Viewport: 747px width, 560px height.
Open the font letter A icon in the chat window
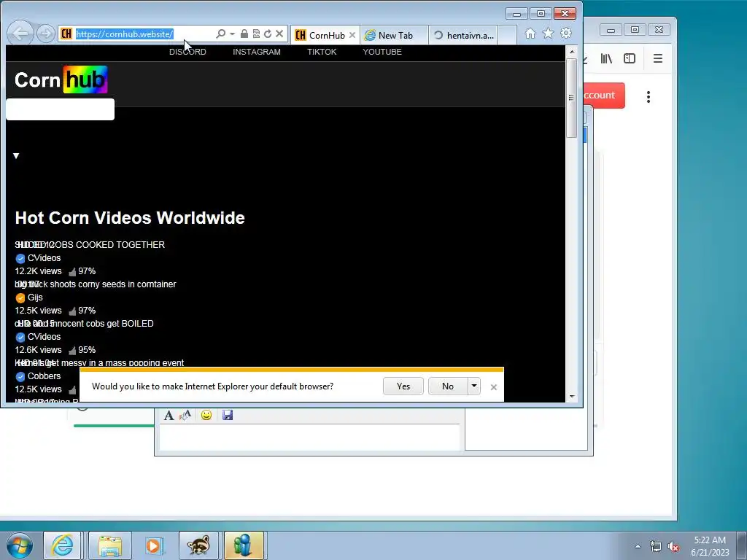169,415
